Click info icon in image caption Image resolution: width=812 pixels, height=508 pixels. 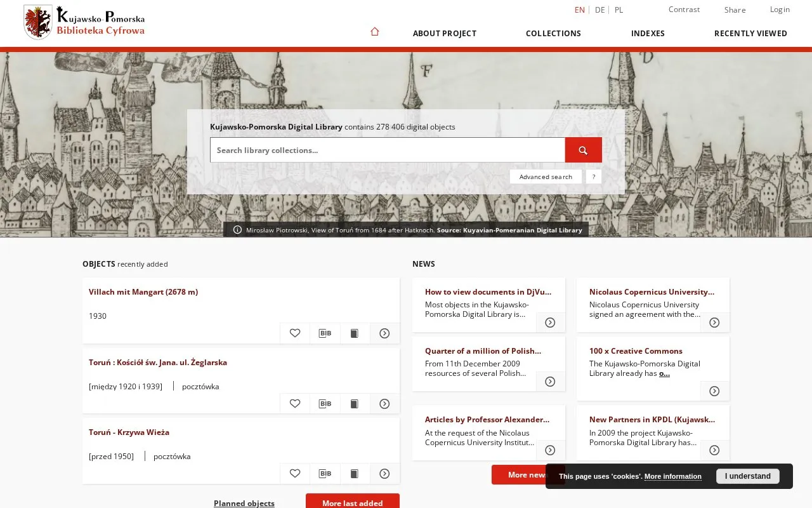point(237,230)
